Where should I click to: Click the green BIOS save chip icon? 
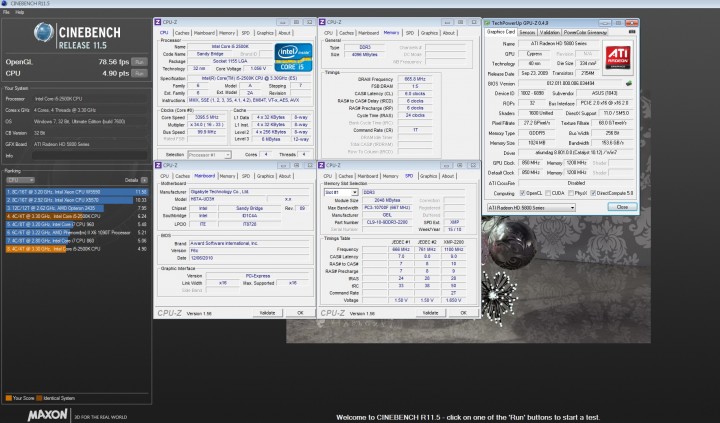629,84
